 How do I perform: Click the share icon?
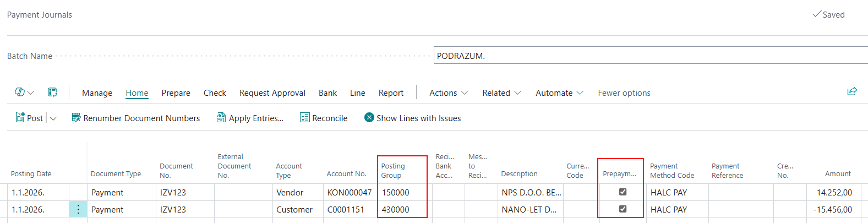tap(852, 91)
